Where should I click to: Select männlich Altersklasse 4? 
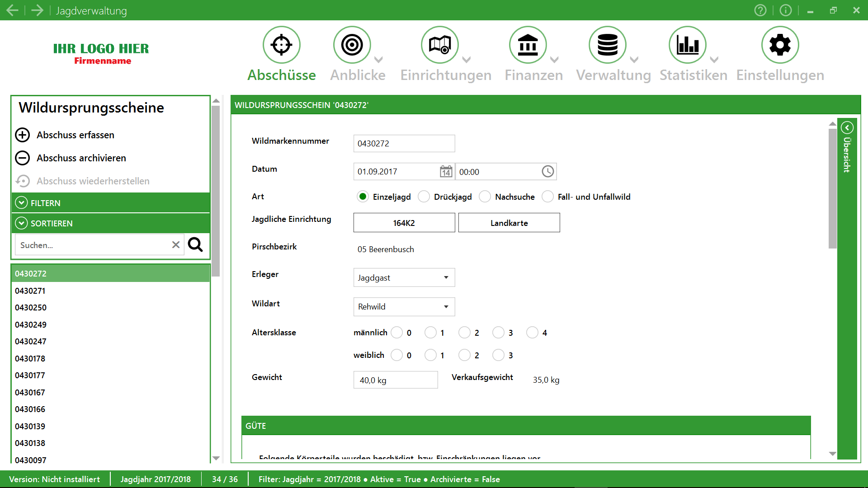(532, 333)
